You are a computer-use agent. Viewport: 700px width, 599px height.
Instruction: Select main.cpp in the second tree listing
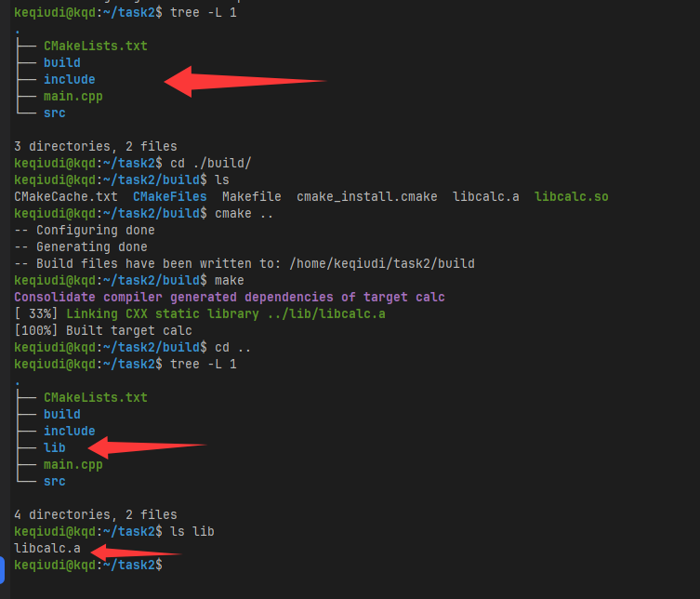tap(73, 464)
